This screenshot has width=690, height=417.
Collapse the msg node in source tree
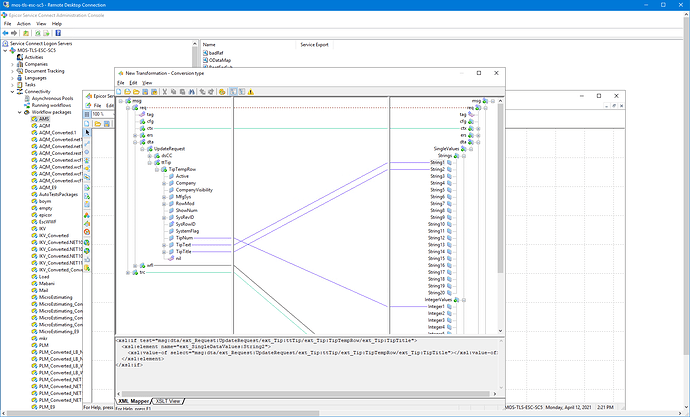pyautogui.click(x=121, y=101)
